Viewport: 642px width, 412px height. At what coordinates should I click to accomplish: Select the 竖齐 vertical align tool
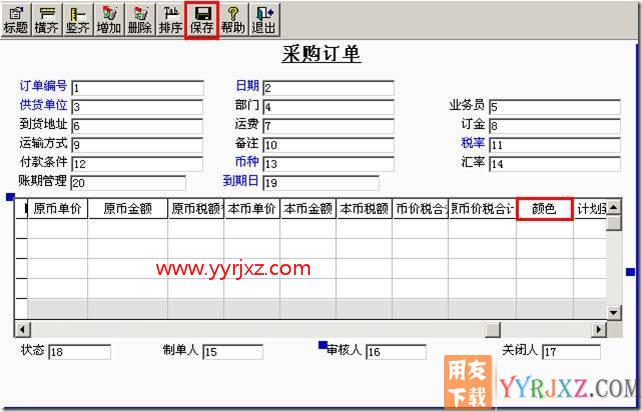77,19
